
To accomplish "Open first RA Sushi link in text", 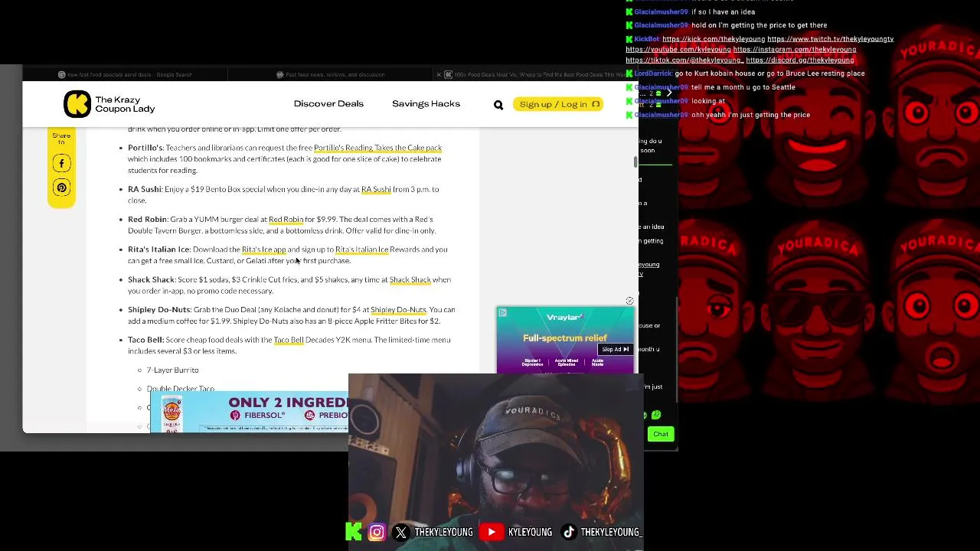I will (376, 189).
